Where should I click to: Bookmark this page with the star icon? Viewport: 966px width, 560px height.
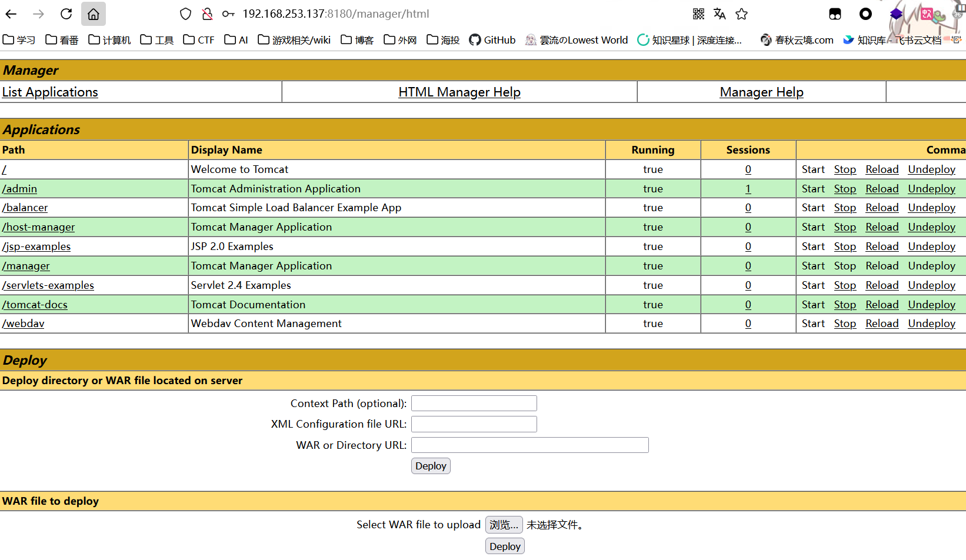pos(742,14)
